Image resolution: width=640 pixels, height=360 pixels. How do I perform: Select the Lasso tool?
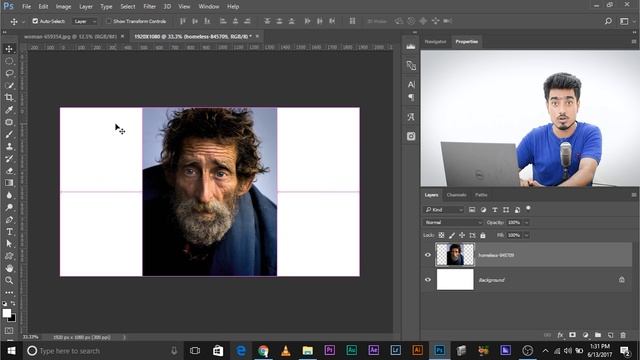click(9, 73)
